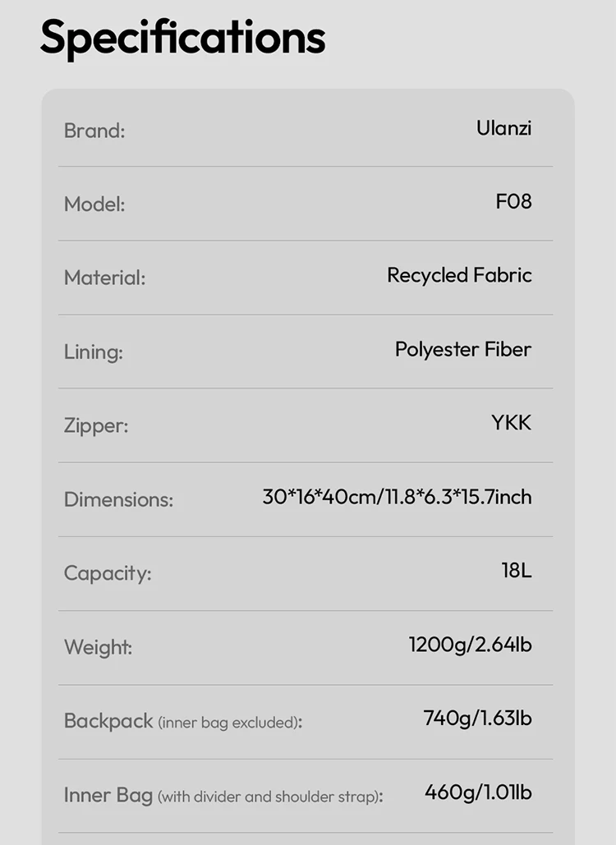Image resolution: width=616 pixels, height=845 pixels.
Task: Click the Lining label
Action: 94,352
